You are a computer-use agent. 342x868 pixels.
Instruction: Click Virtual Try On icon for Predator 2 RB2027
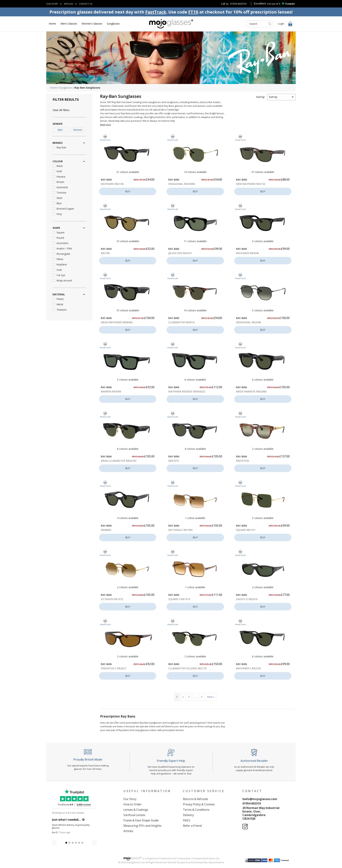coord(105,622)
